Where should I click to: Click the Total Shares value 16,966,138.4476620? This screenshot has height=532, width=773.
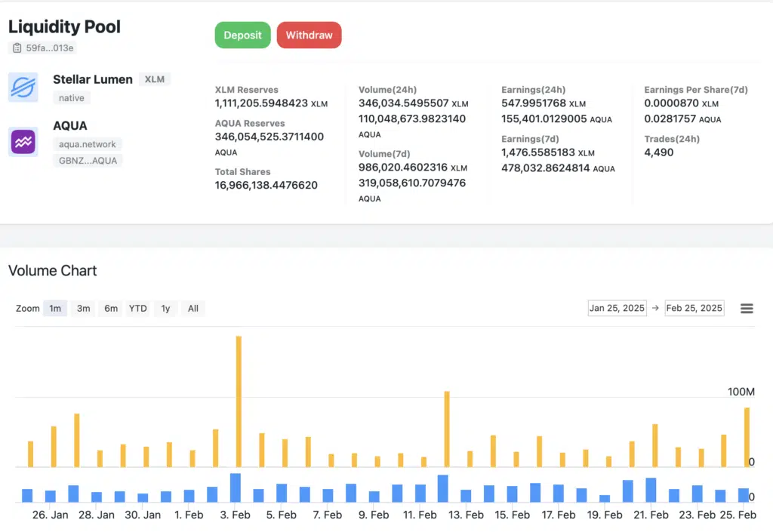click(x=266, y=185)
